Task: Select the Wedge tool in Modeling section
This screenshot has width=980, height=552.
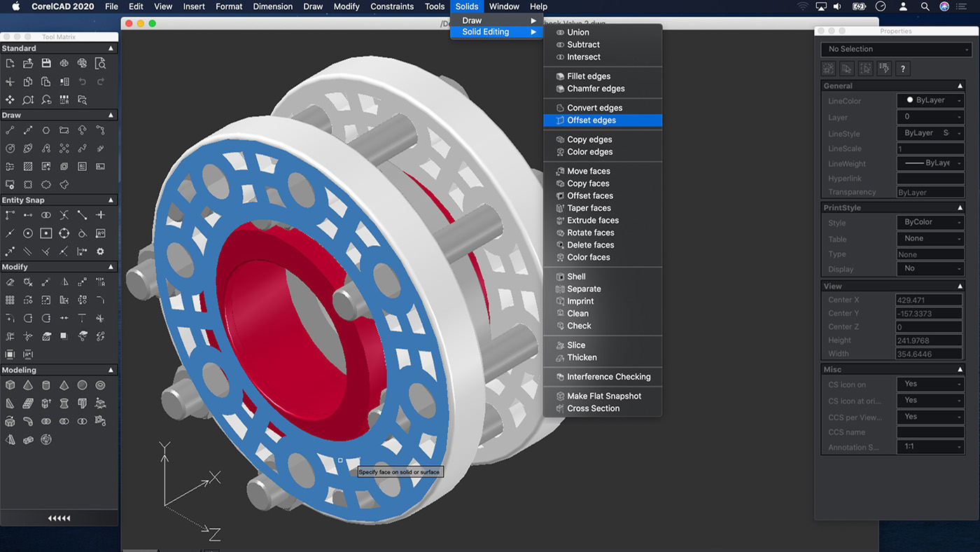Action: [x=10, y=403]
